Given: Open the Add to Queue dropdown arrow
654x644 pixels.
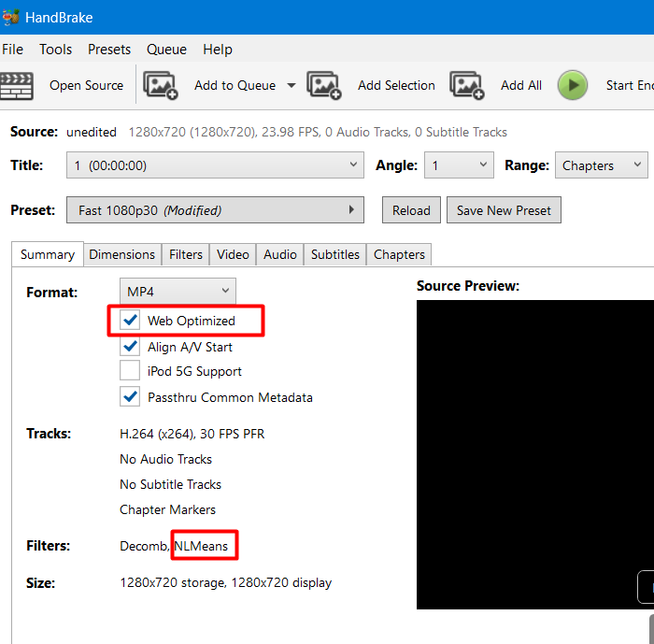Looking at the screenshot, I should 291,86.
